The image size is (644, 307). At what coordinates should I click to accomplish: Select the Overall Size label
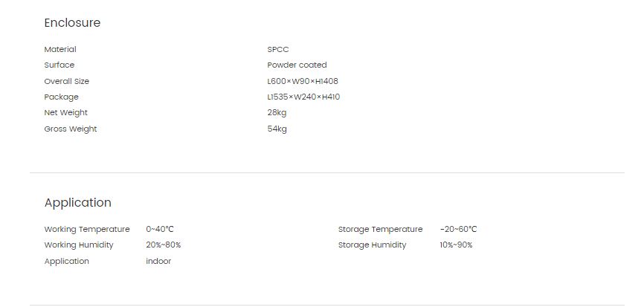coord(66,81)
